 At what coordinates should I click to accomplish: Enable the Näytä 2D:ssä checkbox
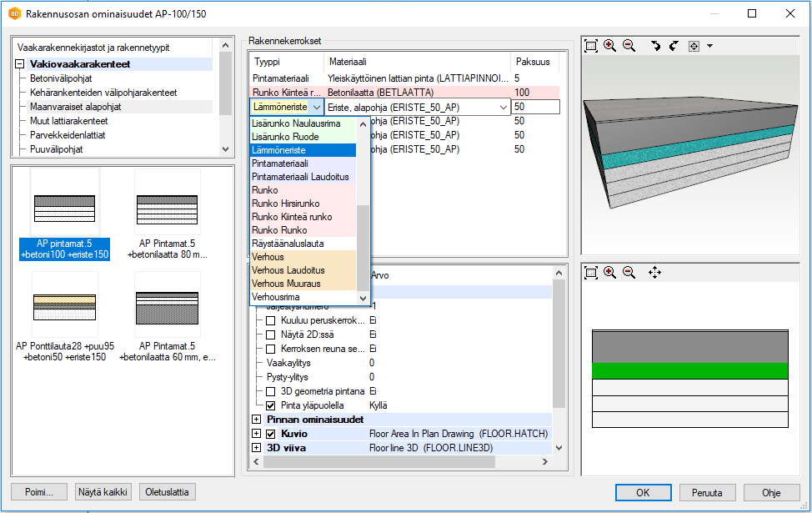point(270,334)
